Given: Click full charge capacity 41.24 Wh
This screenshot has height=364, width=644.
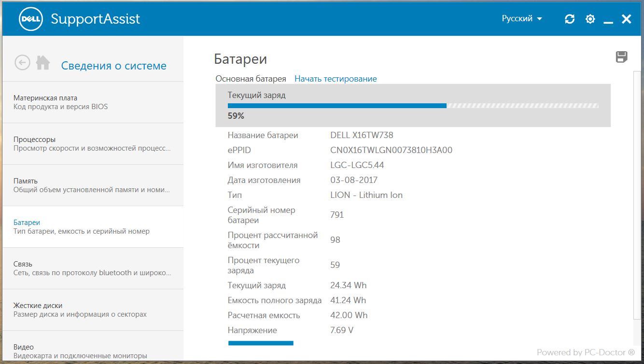Looking at the screenshot, I should click(348, 300).
